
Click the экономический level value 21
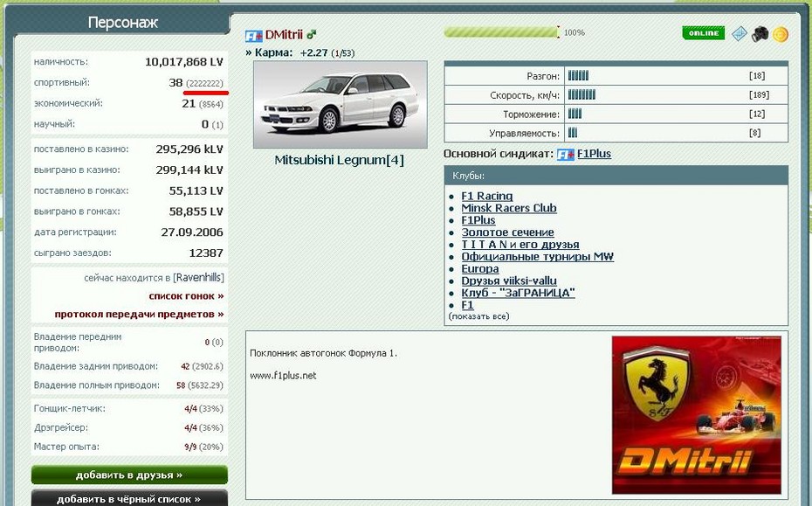point(189,103)
